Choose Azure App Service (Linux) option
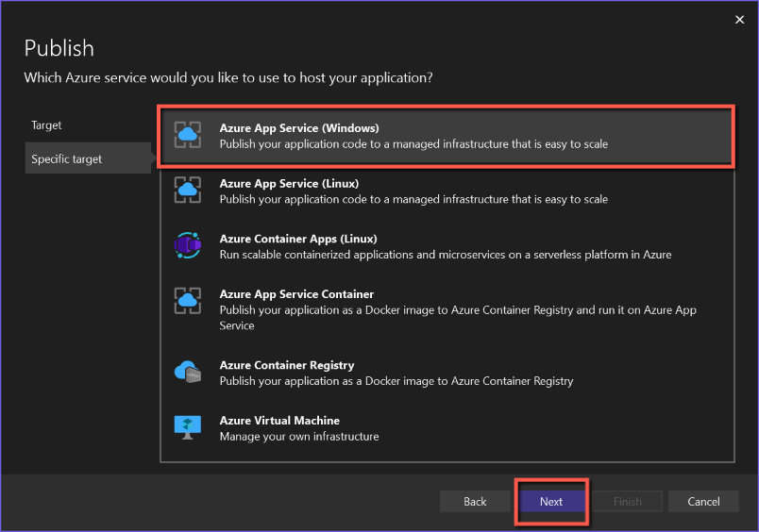759x532 pixels. click(289, 183)
